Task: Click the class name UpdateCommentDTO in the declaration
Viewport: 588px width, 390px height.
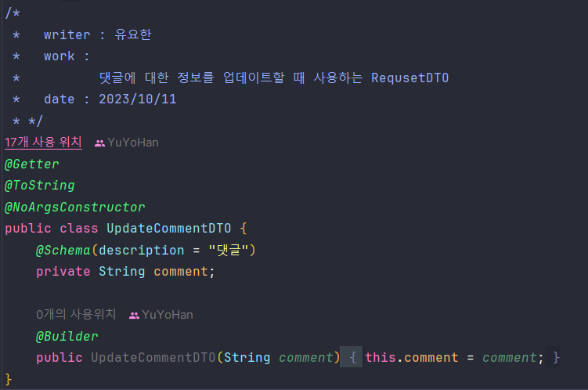Action: pos(169,229)
